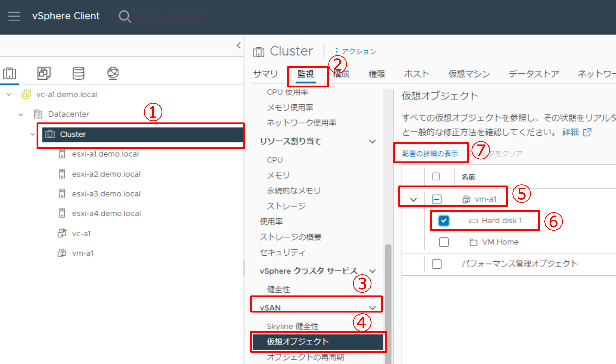The image size is (616, 364).
Task: Collapse the left navigation pane
Action: tap(239, 45)
